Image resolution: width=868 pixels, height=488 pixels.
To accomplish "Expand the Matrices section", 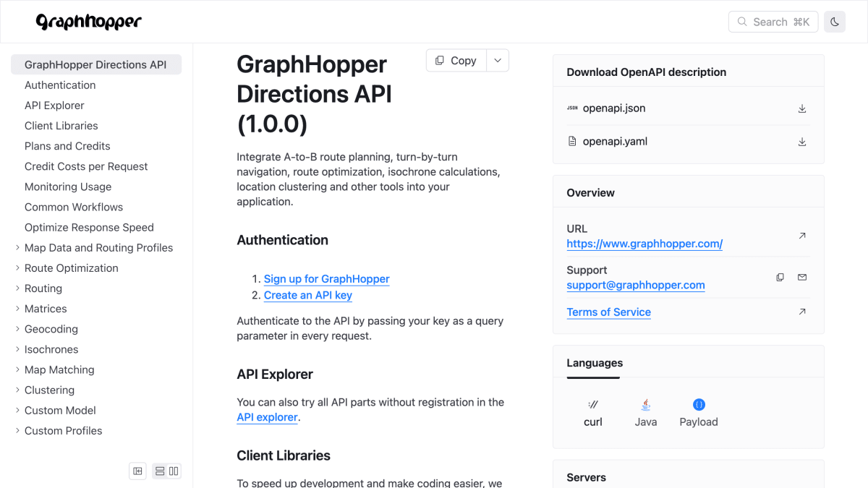I will pyautogui.click(x=17, y=309).
